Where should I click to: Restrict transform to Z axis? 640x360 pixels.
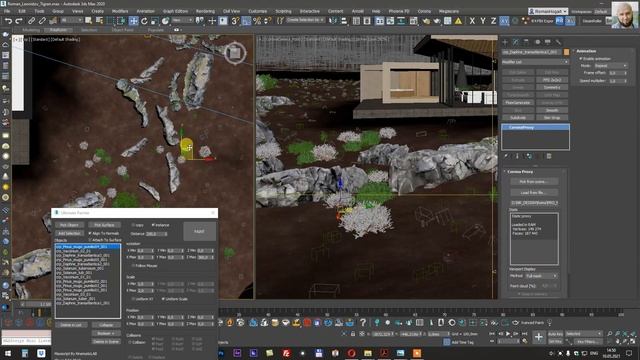[x=493, y=20]
